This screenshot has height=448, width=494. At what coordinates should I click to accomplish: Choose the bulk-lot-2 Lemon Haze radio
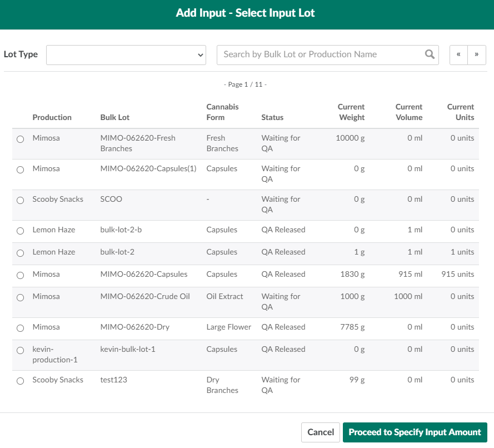point(21,253)
